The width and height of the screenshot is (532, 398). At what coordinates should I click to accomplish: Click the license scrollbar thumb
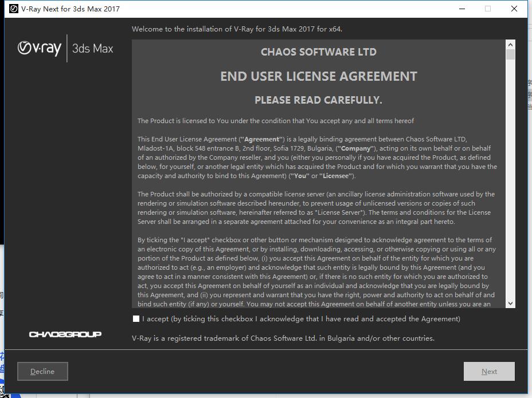point(510,54)
